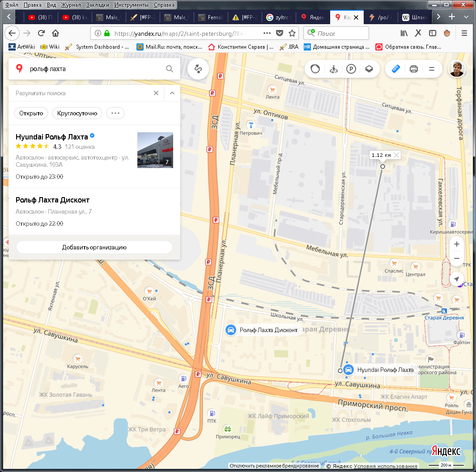The width and height of the screenshot is (476, 472).
Task: View the Hyundai Рольф Лахта photo thumbnail
Action: click(155, 150)
